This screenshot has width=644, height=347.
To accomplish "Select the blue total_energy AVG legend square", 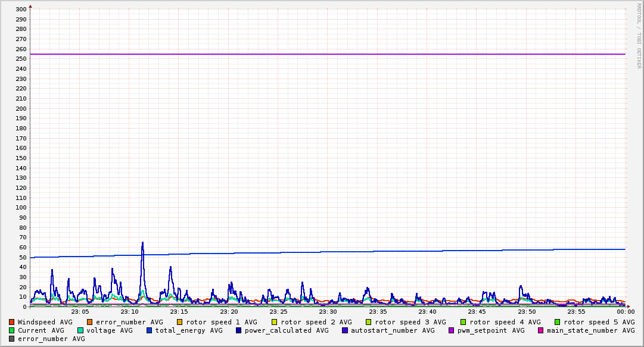I will click(x=150, y=330).
